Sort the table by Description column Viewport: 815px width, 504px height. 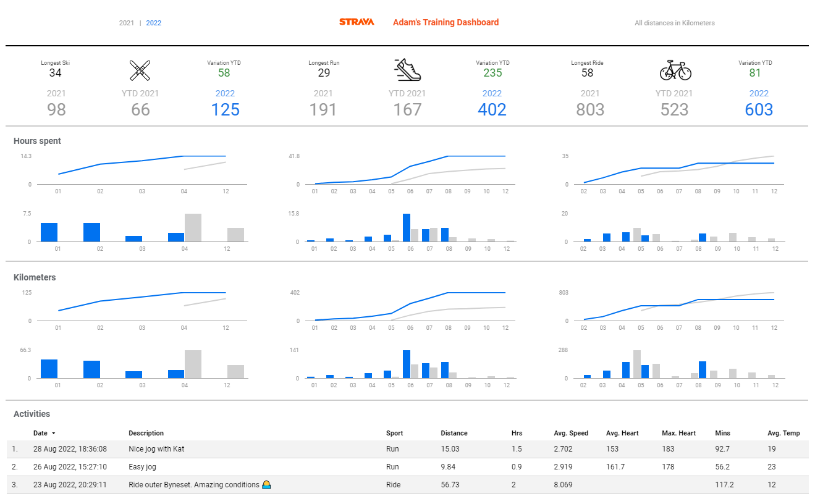coord(146,434)
